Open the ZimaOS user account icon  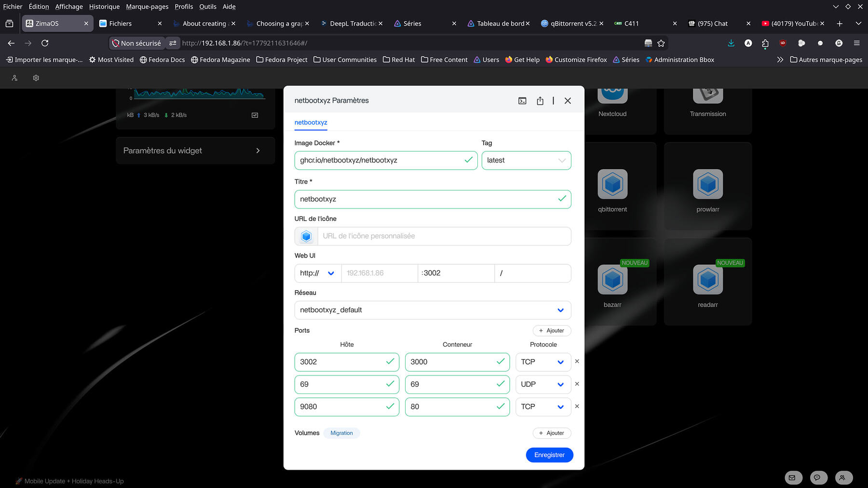click(x=14, y=78)
